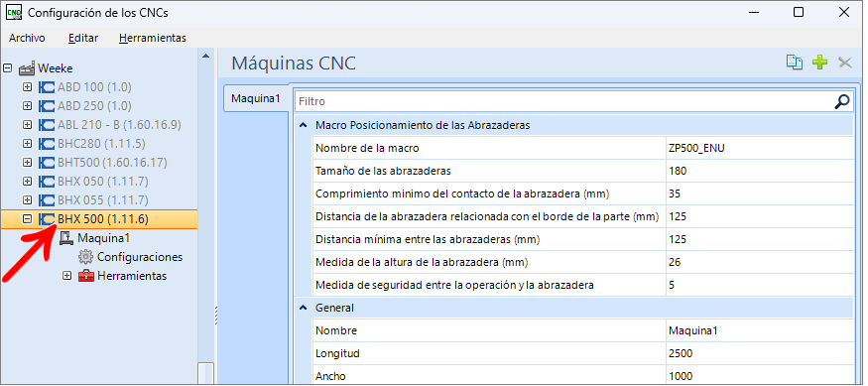Expand the BHT500 (1.60.16.17) node
This screenshot has width=868, height=386.
pos(27,163)
